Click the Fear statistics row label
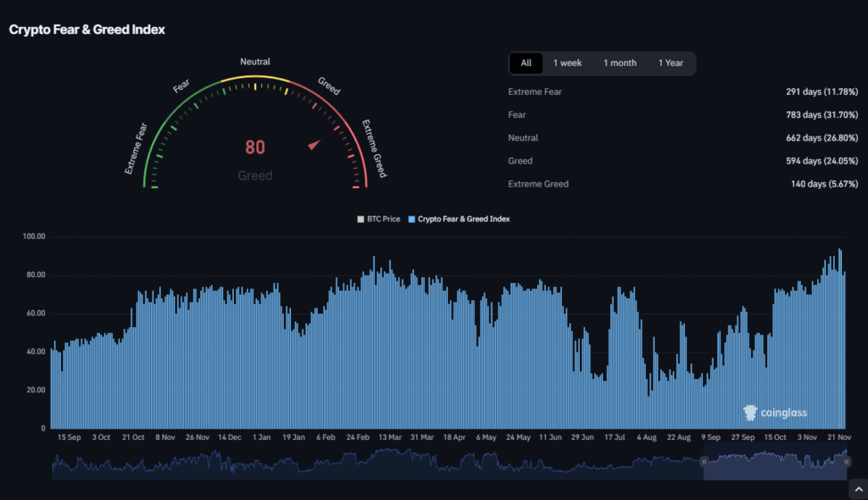The width and height of the screenshot is (868, 500). pyautogui.click(x=517, y=114)
